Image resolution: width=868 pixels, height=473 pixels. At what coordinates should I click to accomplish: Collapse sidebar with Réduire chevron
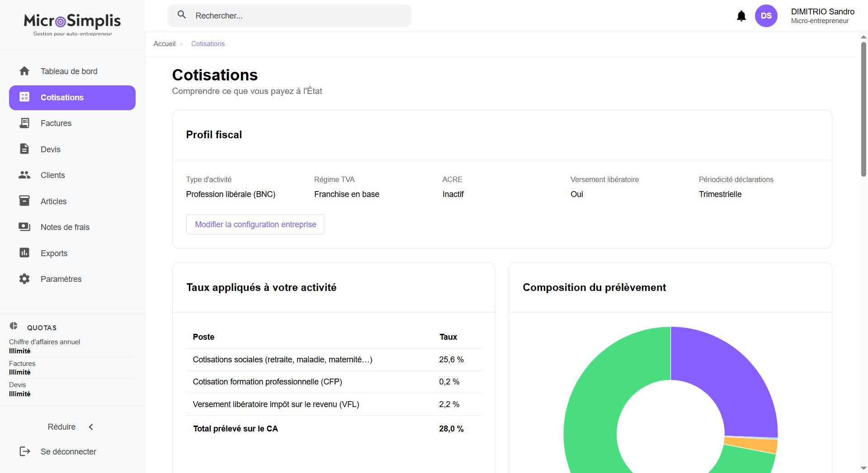click(91, 427)
